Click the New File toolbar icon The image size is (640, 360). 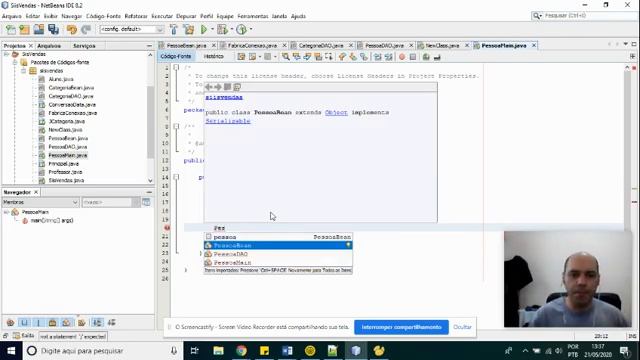(x=11, y=29)
